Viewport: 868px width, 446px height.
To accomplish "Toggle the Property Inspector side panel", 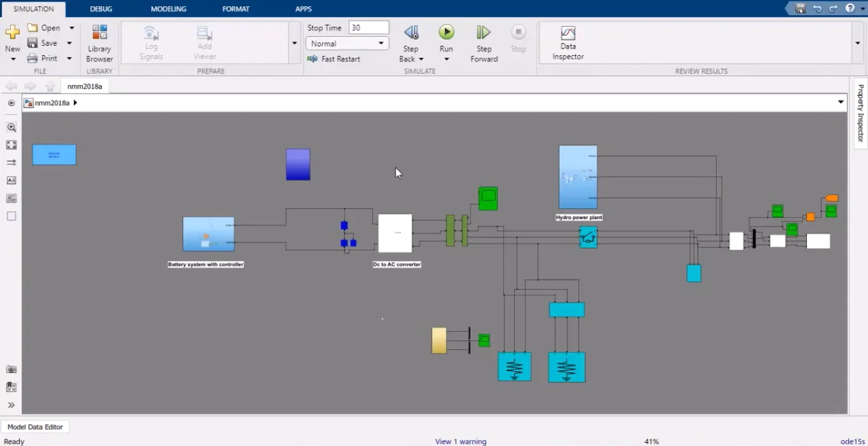I will (x=860, y=113).
